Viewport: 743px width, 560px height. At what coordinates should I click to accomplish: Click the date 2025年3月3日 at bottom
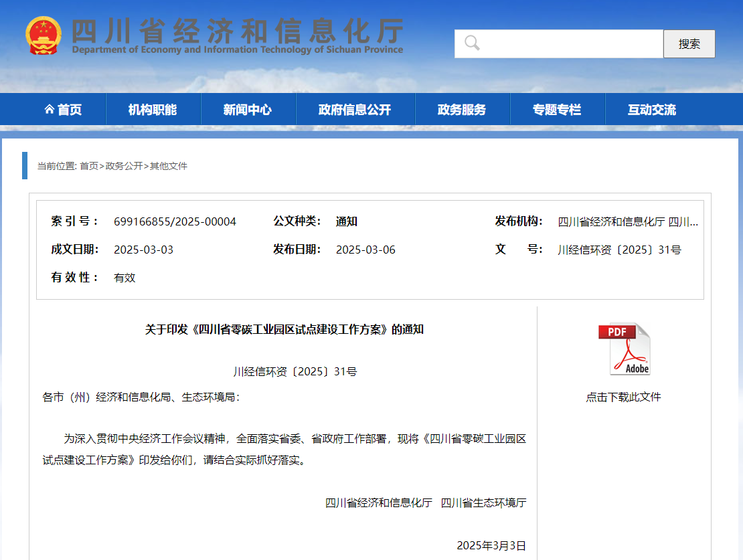(x=491, y=545)
